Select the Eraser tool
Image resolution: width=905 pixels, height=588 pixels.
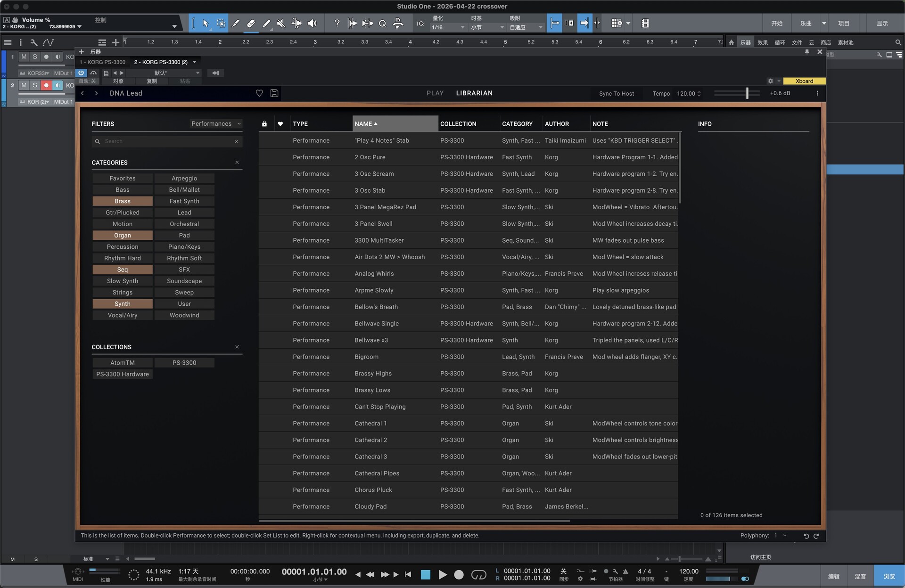251,23
